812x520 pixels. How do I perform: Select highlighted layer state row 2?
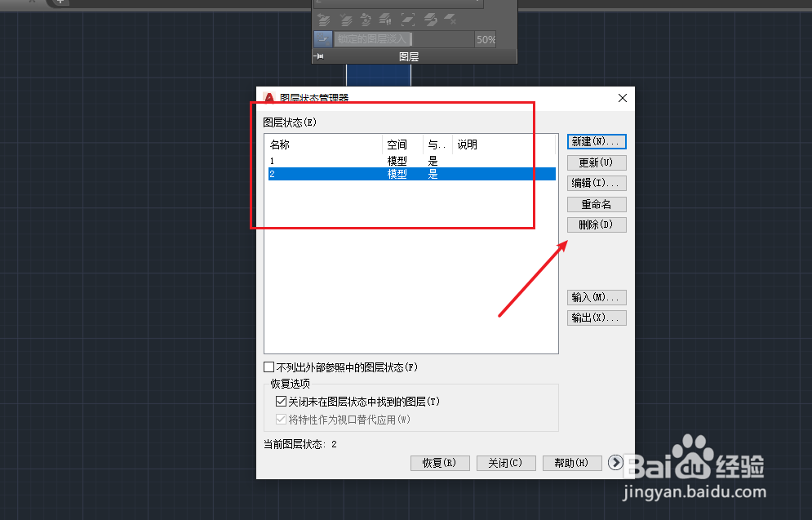pyautogui.click(x=411, y=174)
